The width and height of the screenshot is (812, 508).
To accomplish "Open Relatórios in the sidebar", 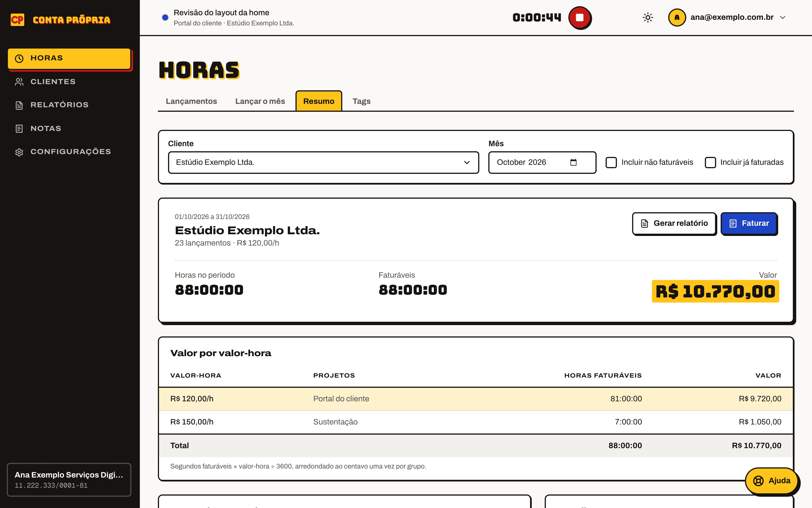I will coord(69,105).
